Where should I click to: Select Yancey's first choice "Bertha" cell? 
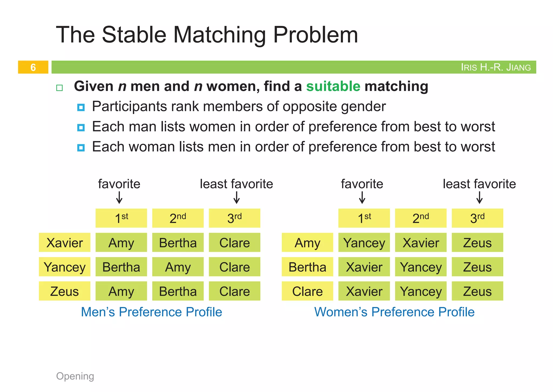[x=121, y=267]
